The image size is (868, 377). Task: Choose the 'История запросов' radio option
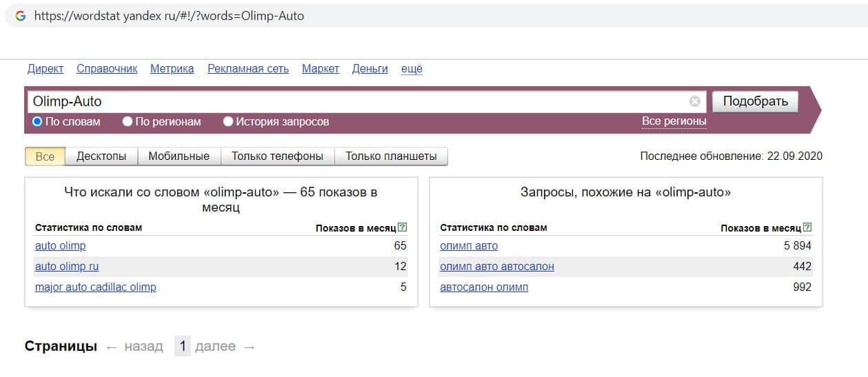[228, 122]
